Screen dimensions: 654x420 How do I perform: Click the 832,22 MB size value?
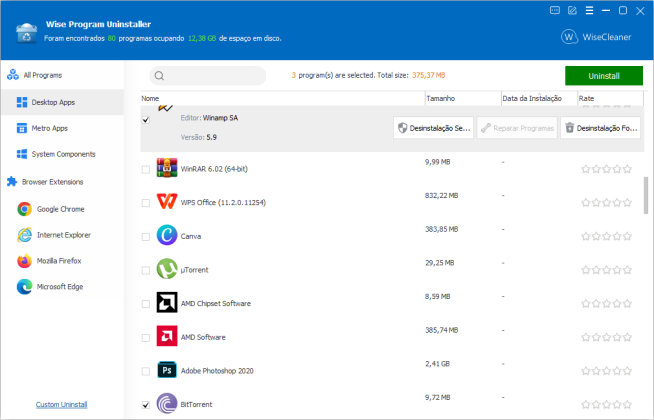(x=442, y=196)
